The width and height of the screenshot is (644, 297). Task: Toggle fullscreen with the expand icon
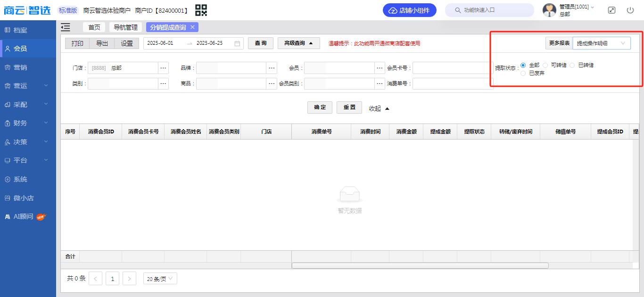click(x=611, y=10)
